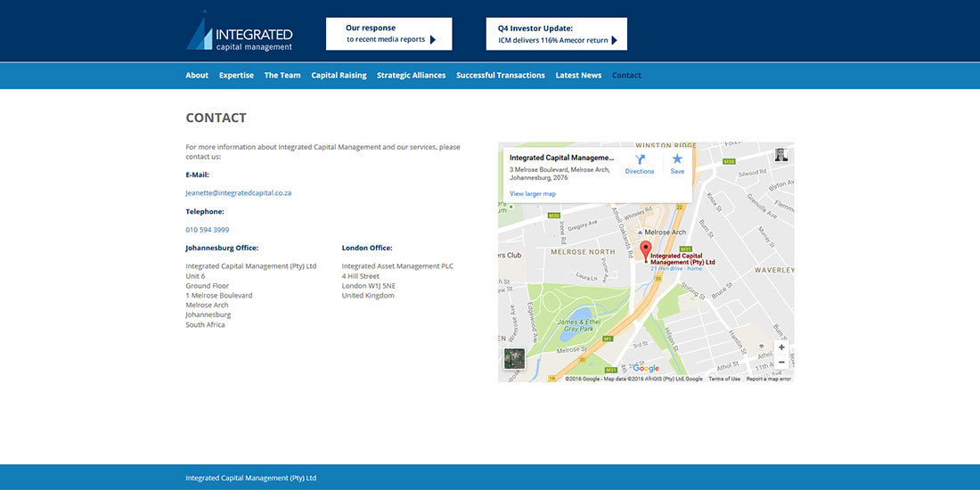Click the Google account avatar on the map

tap(781, 155)
